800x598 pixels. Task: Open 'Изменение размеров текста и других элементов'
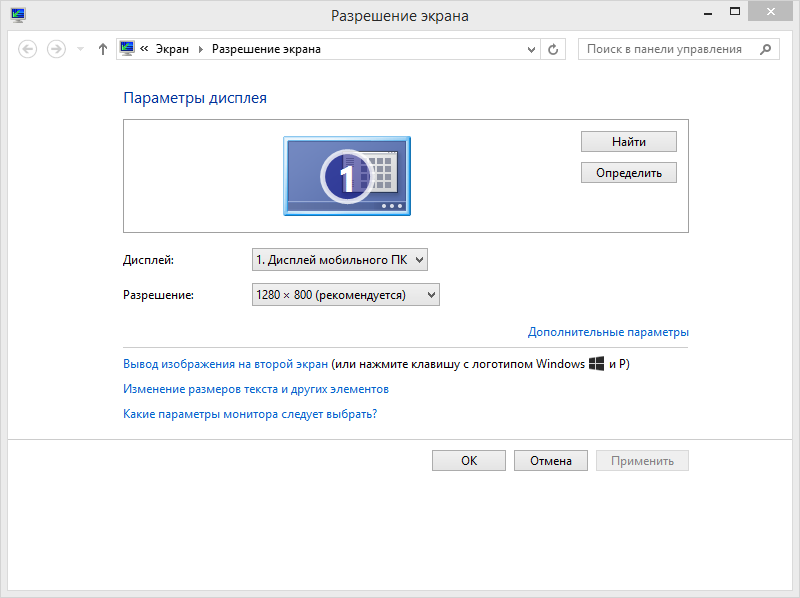[x=256, y=389]
